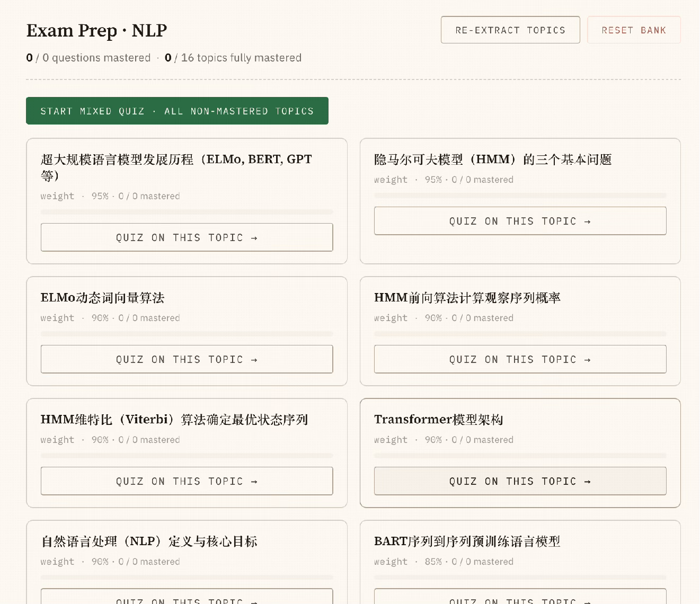The height and width of the screenshot is (604, 700).
Task: Click the progress bar in HMM维特比 card
Action: pos(187,456)
